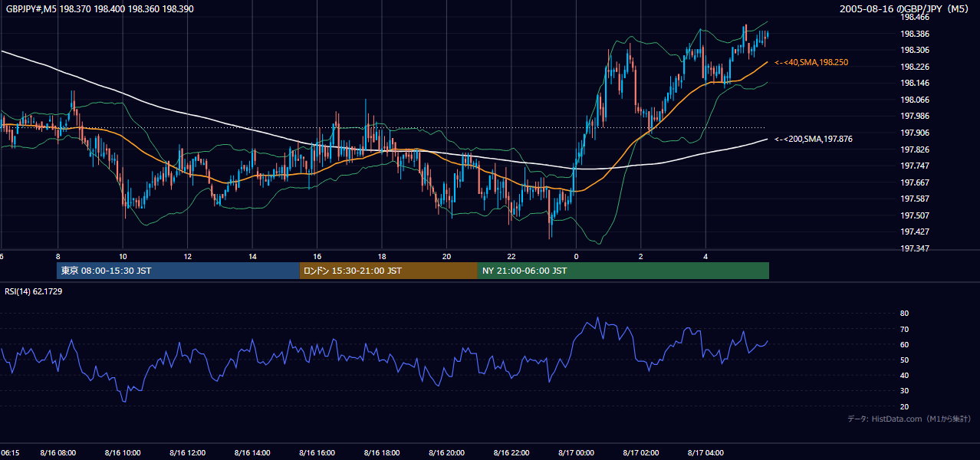Viewport: 980px width, 460px height.
Task: Click the time axis label 8/17 04:00
Action: point(706,453)
